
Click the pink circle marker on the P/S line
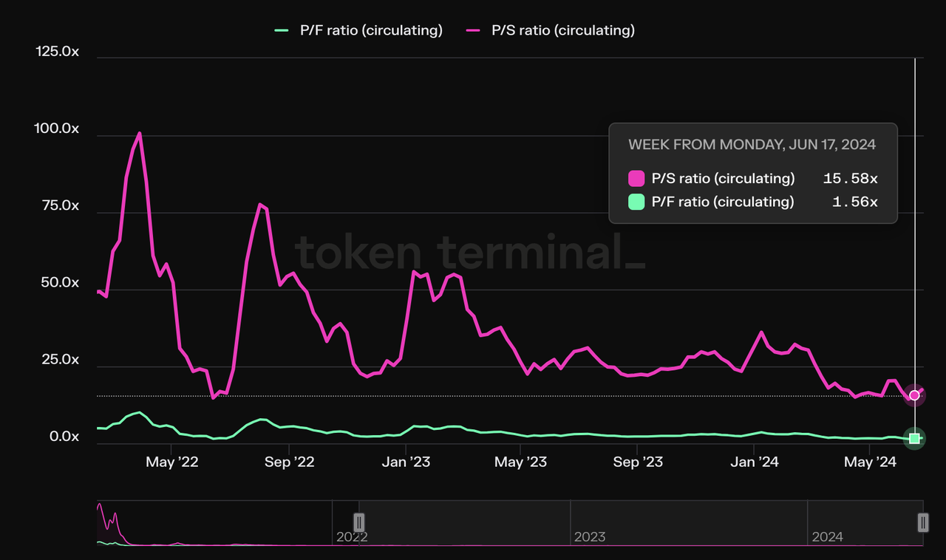point(915,395)
